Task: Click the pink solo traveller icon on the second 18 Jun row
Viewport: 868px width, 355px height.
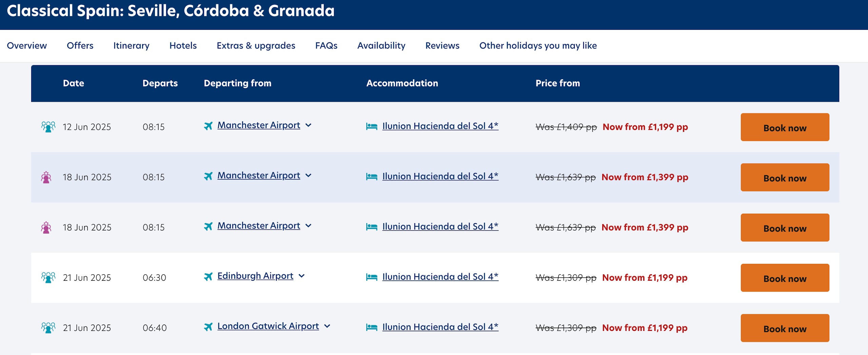Action: pyautogui.click(x=46, y=227)
